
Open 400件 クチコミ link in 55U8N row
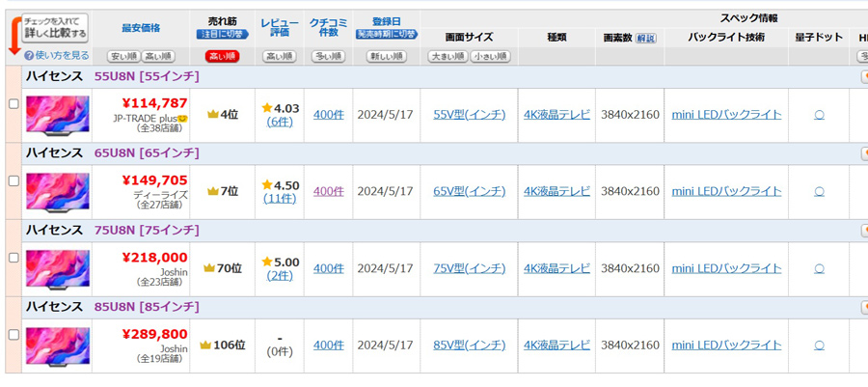tap(328, 115)
